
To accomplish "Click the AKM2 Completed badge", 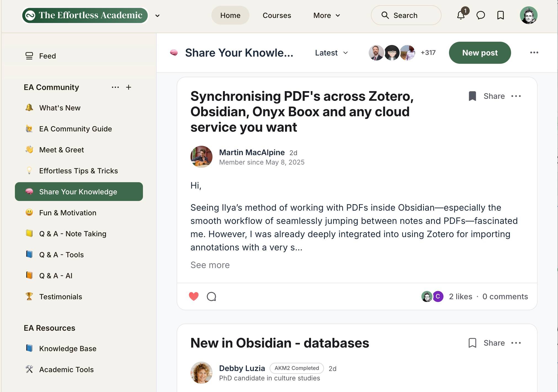I will click(x=297, y=368).
